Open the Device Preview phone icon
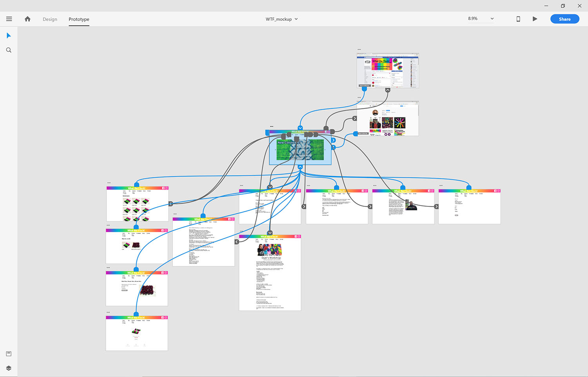 tap(518, 19)
